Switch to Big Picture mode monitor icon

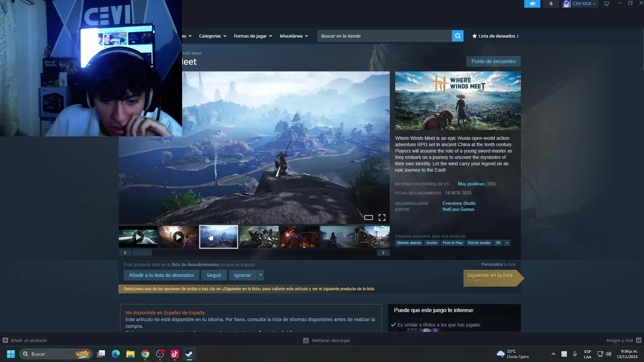607,4
